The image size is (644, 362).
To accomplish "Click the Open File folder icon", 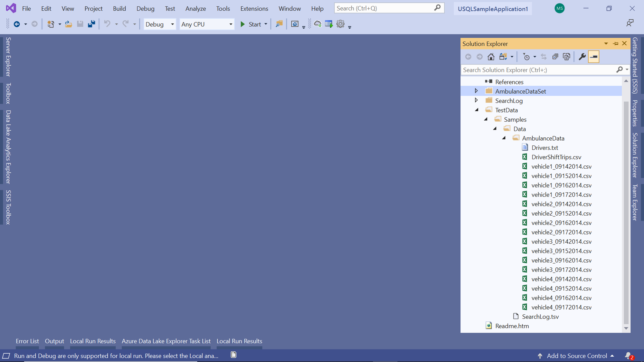I will point(68,24).
